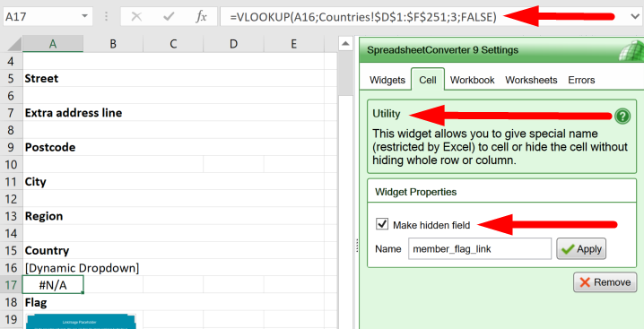Viewport: 644px width, 329px height.
Task: Click the LinkImage Placeholder thumbnail under Flag
Action: pos(81,321)
